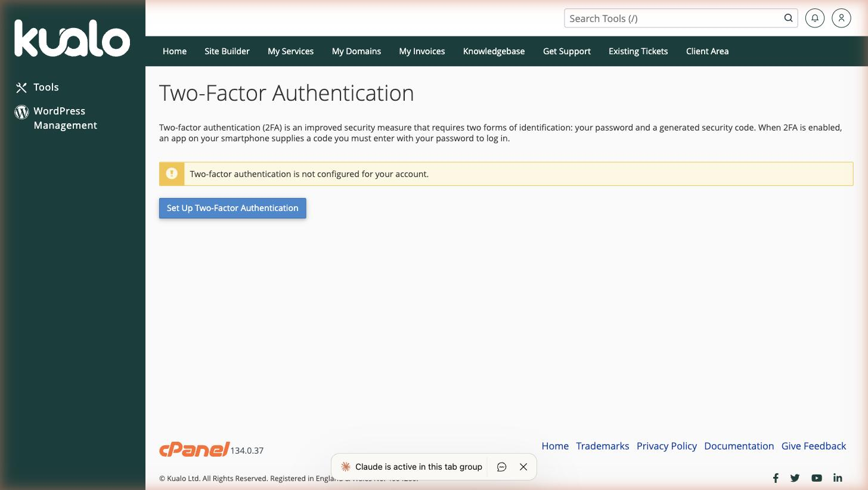Screen dimensions: 868x490
Task: Go to the Home menu item
Action: tap(175, 51)
